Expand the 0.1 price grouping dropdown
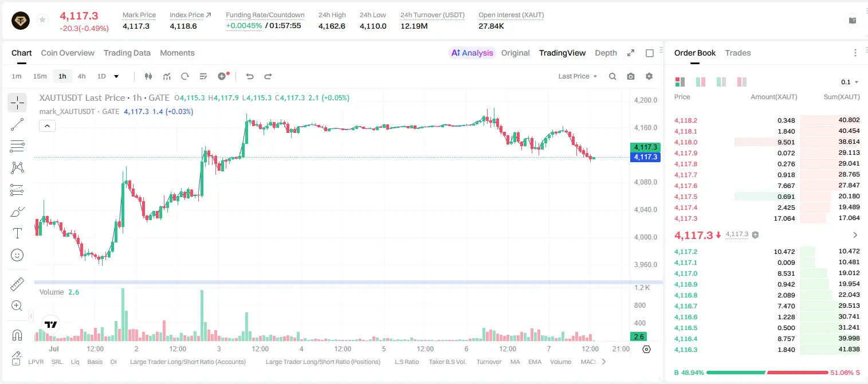The height and width of the screenshot is (384, 868). pyautogui.click(x=850, y=82)
